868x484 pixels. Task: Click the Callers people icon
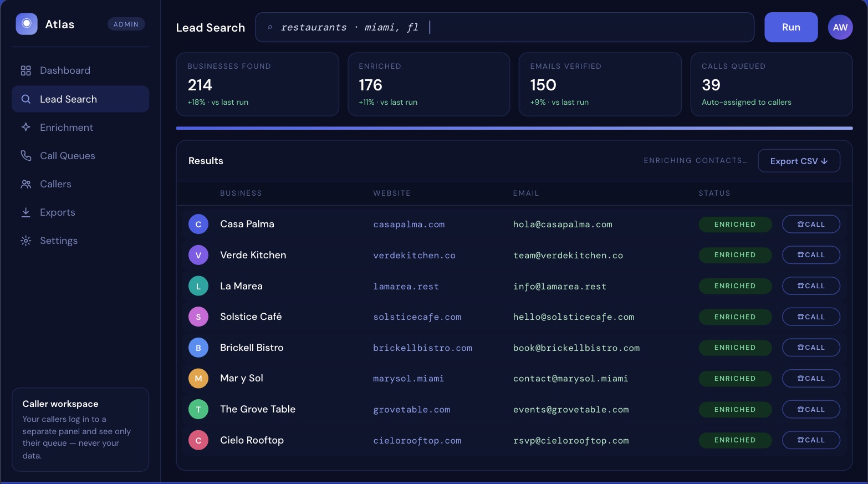click(x=25, y=184)
